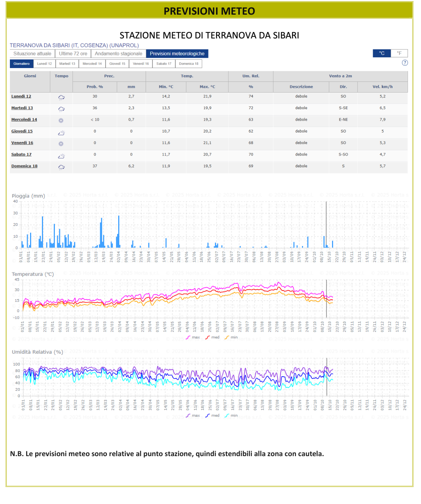Click the vertical marker in Pioggia chart
This screenshot has height=504, width=421.
click(326, 225)
